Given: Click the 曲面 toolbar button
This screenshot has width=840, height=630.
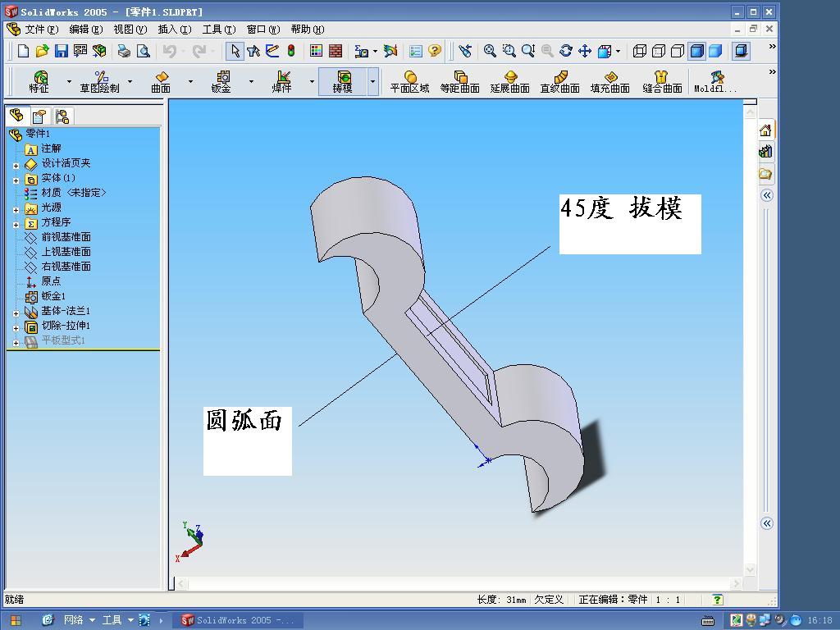Looking at the screenshot, I should [x=161, y=81].
